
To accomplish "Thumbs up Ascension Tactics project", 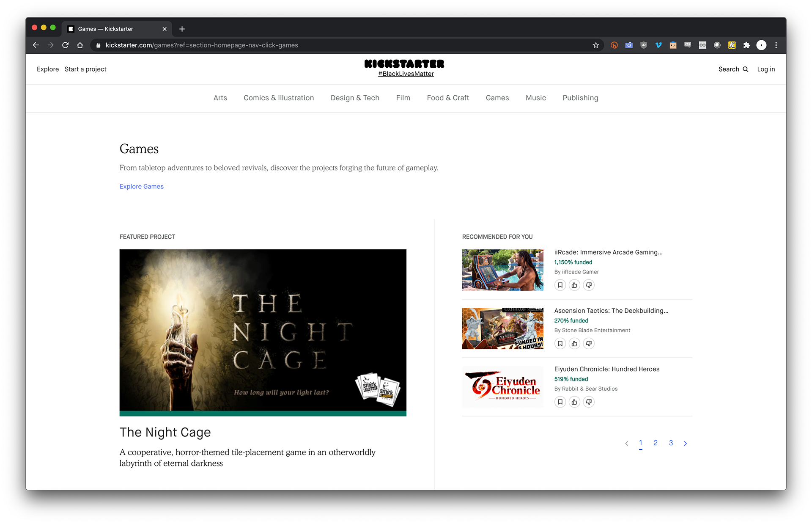I will 574,344.
